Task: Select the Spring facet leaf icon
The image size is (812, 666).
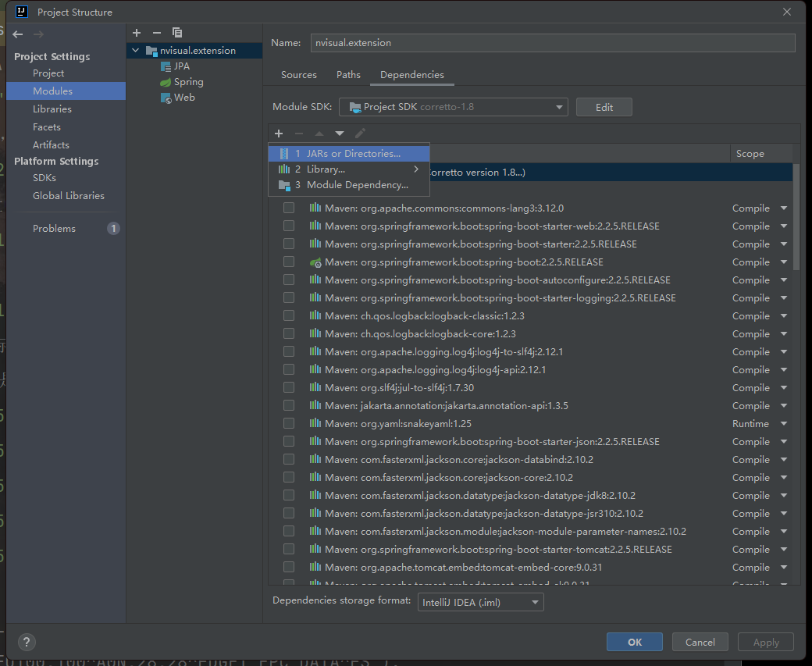Action: click(x=166, y=82)
